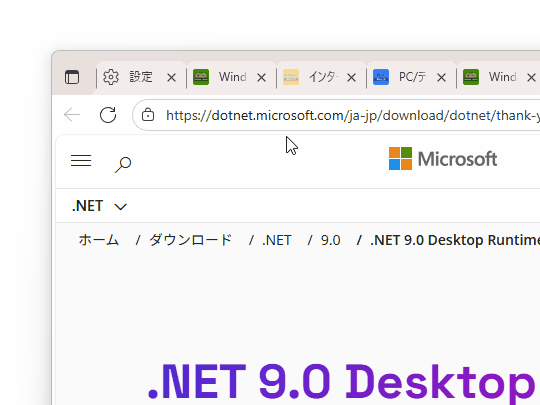Open site search with magnifier icon
Image resolution: width=540 pixels, height=405 pixels.
(123, 165)
